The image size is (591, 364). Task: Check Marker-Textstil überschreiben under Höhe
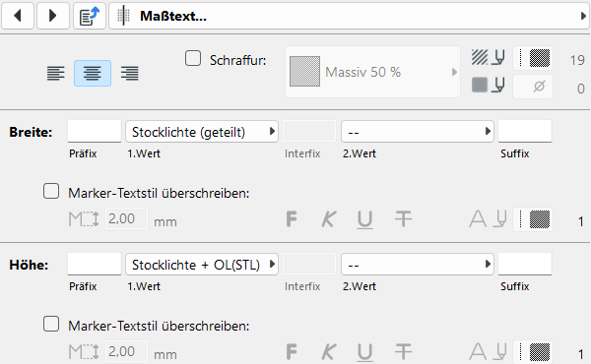(51, 324)
